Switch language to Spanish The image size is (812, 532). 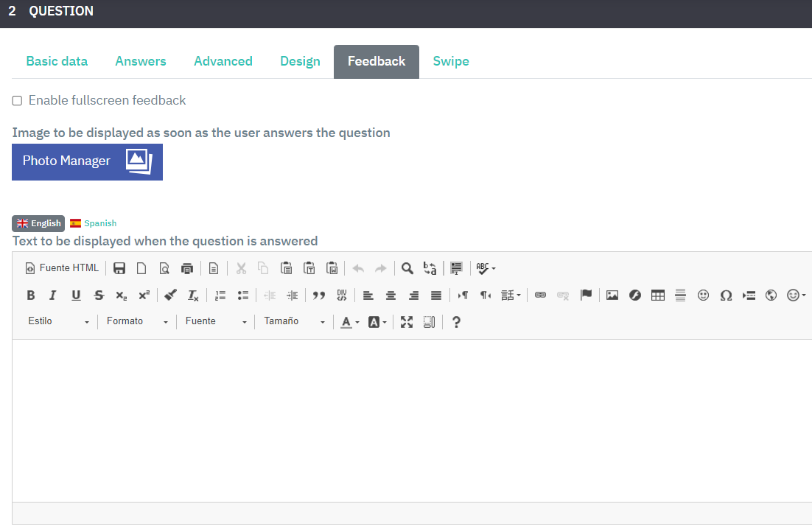[x=94, y=223]
